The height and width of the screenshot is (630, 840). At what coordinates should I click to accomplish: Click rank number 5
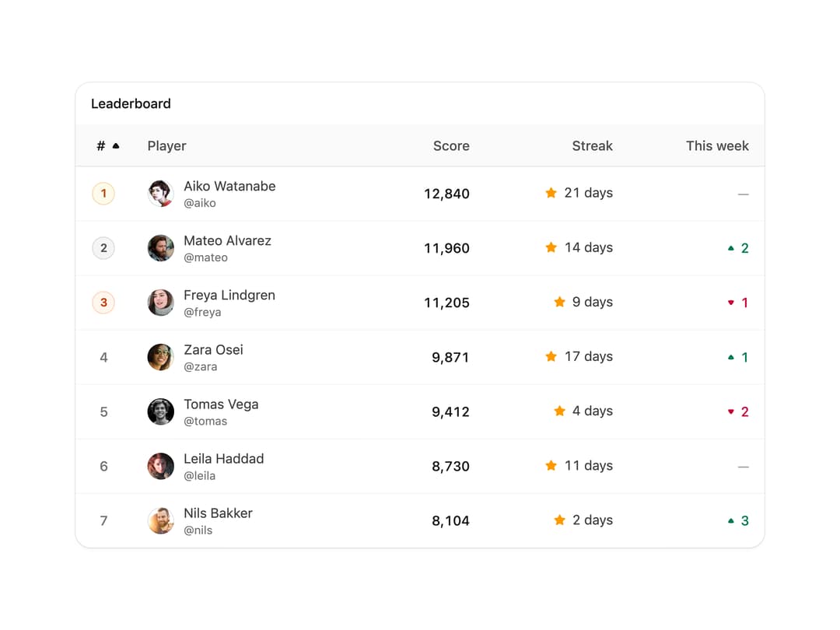point(104,412)
